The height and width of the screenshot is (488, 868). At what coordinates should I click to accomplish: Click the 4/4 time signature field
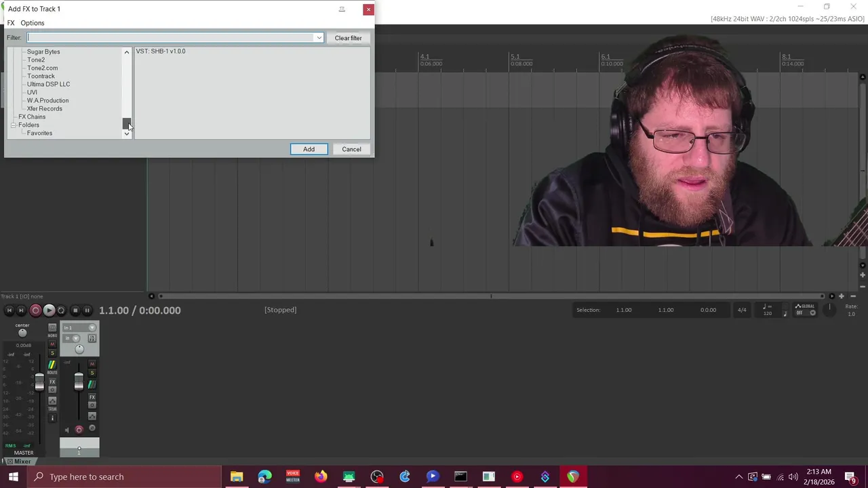(742, 310)
